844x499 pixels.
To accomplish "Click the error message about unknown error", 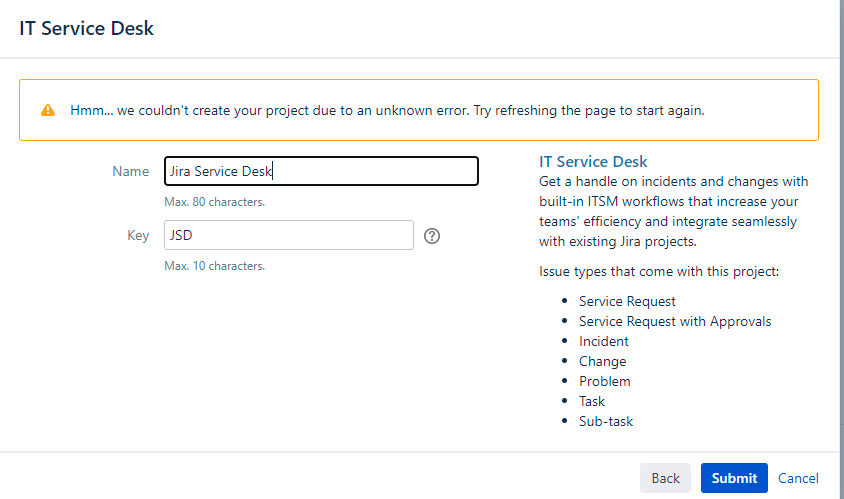I will pos(387,110).
